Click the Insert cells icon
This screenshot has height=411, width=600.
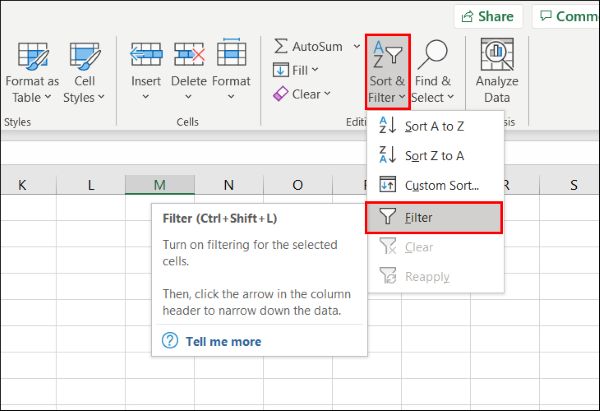tap(146, 54)
